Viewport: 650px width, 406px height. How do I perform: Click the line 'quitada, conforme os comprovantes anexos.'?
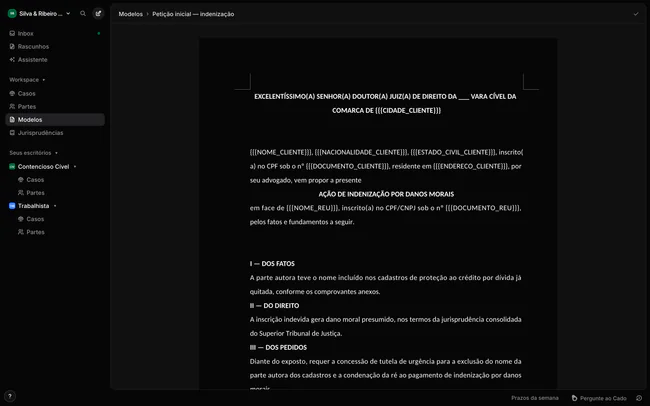pos(315,292)
